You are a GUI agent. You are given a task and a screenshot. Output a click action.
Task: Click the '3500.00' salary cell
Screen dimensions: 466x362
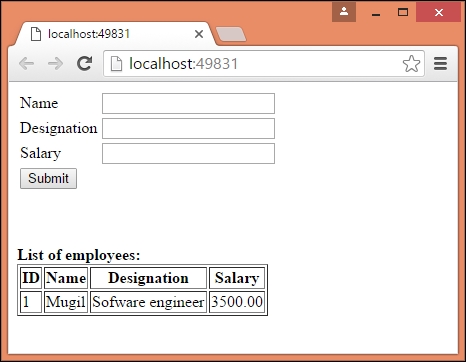pos(237,302)
